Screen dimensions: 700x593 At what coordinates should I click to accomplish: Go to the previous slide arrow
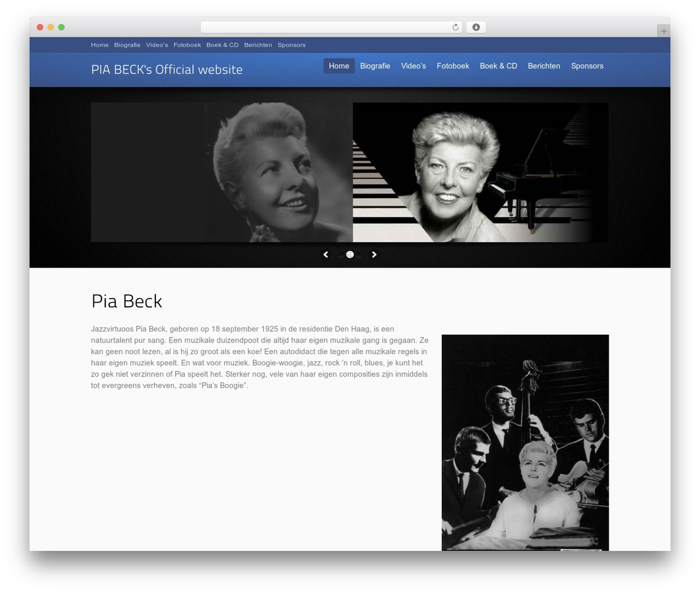click(326, 254)
